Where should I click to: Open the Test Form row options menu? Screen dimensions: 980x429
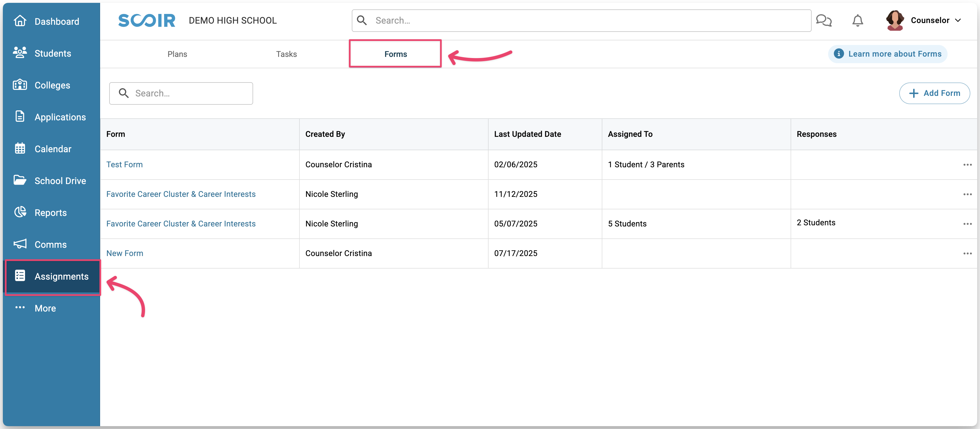[x=967, y=165]
